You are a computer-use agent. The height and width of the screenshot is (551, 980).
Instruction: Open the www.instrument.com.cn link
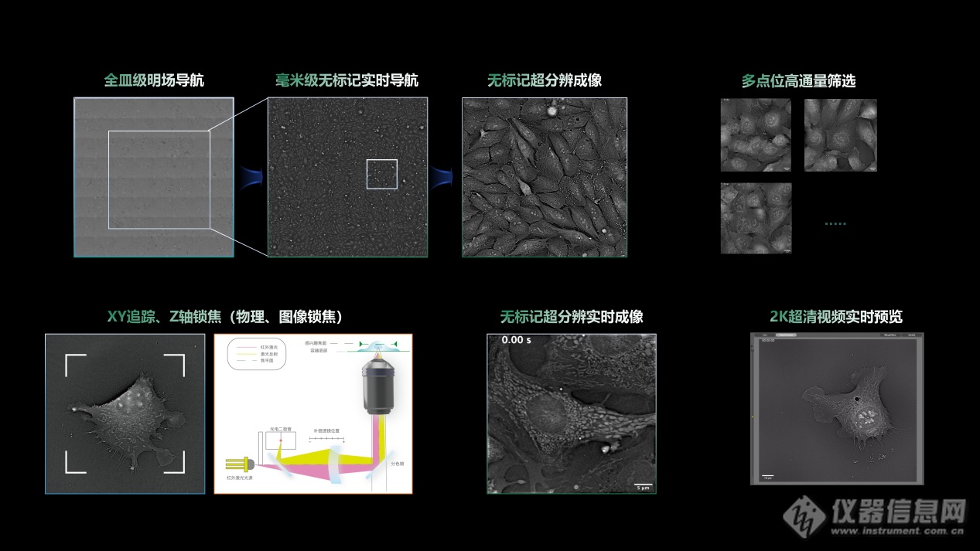click(x=896, y=532)
